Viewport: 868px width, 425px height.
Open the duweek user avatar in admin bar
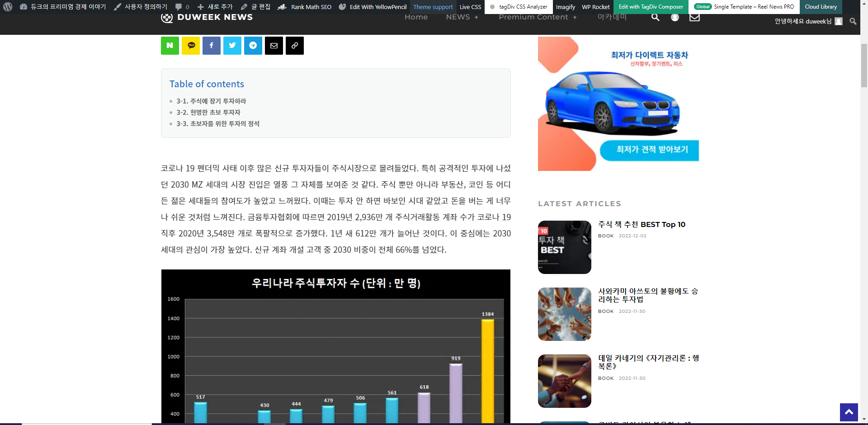pos(839,21)
